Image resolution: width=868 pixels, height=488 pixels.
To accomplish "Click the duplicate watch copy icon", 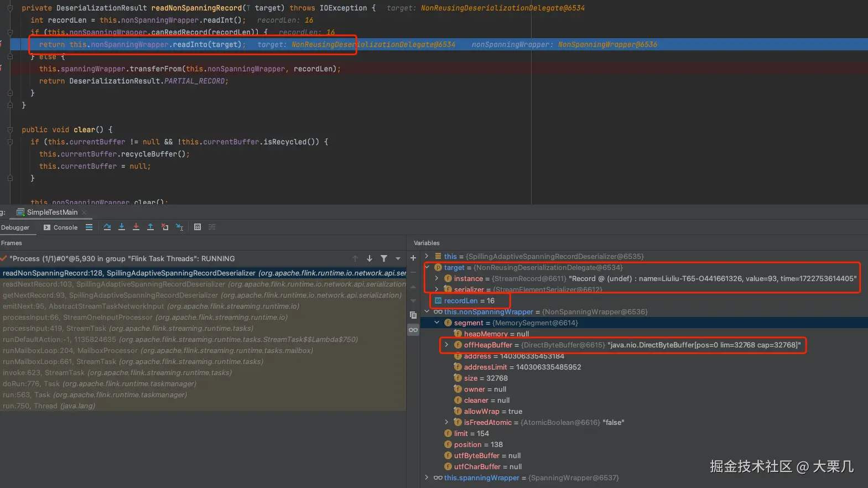I will (x=413, y=315).
